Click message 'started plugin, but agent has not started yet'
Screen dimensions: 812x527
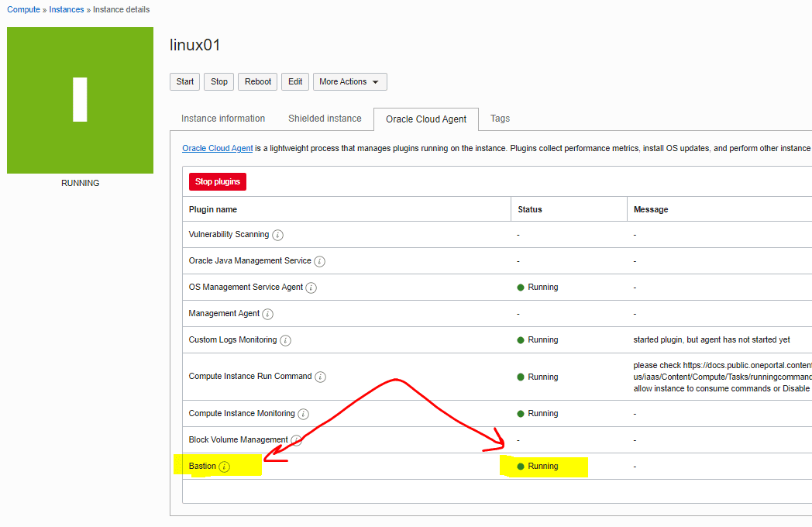click(711, 340)
